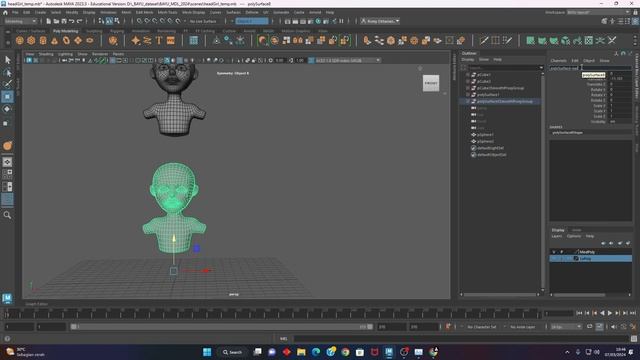Click the Open Scene folder icon
This screenshot has width=640, height=360.
[x=56, y=21]
